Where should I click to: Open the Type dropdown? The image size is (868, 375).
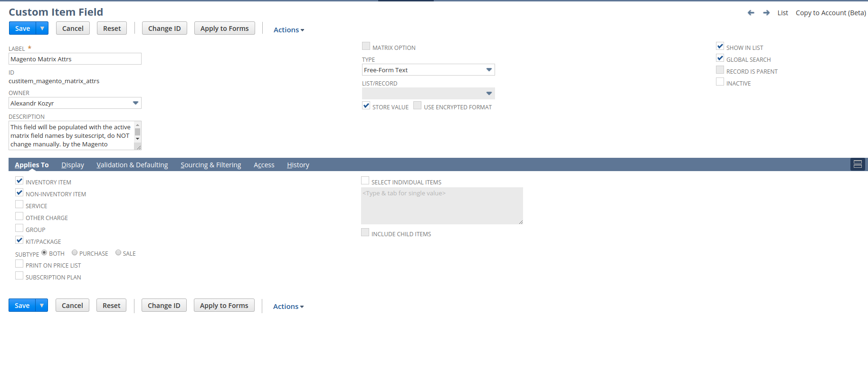pyautogui.click(x=429, y=70)
